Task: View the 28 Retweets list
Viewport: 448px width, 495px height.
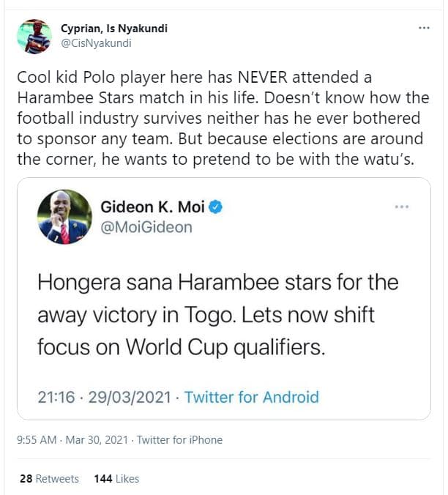Action: click(x=49, y=478)
